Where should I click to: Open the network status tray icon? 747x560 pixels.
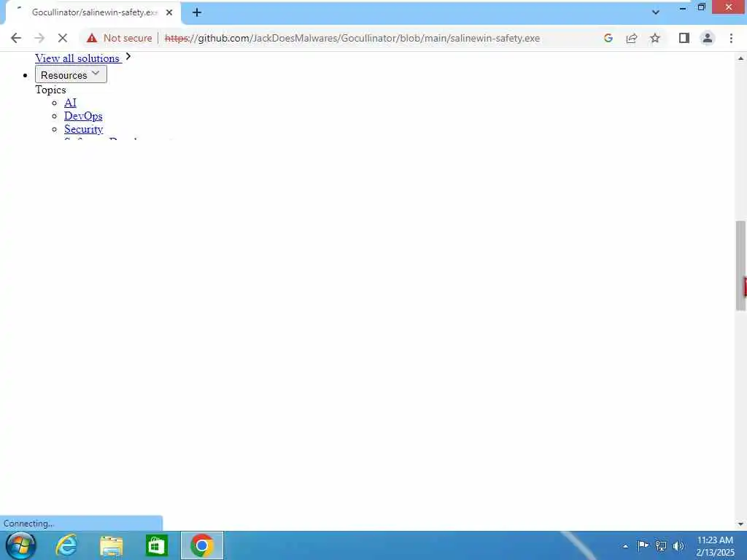click(x=661, y=545)
